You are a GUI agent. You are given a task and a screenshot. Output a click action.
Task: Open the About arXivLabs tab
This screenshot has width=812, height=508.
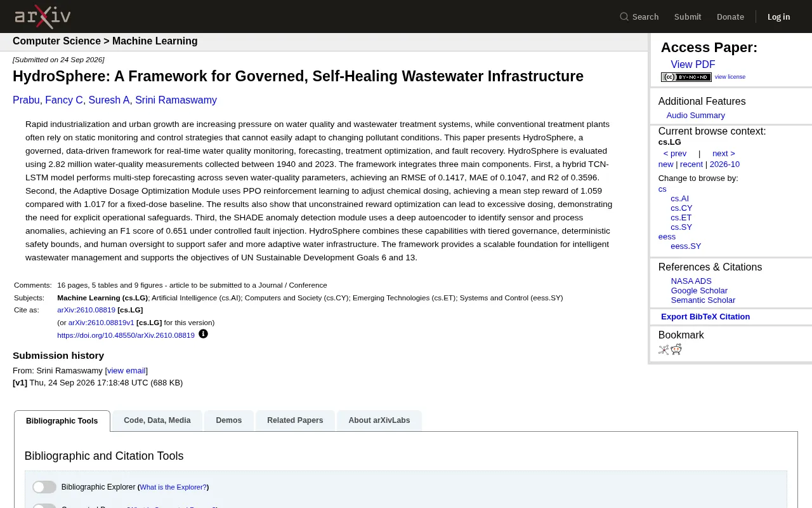click(379, 420)
